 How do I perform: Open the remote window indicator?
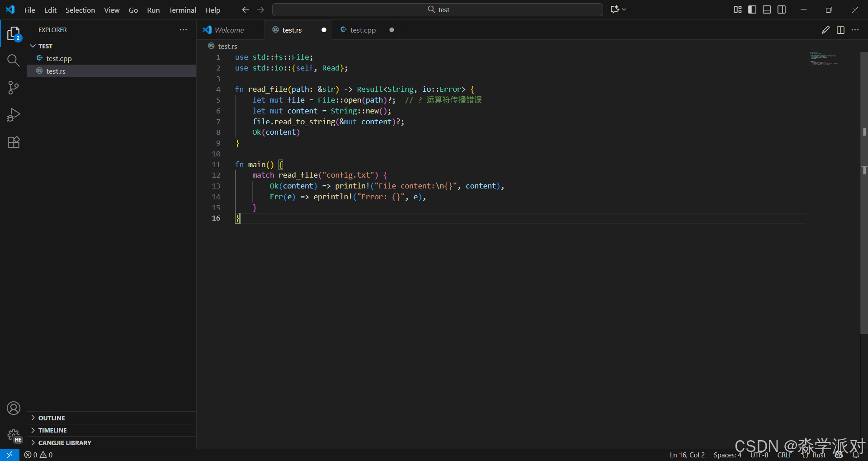coord(9,455)
